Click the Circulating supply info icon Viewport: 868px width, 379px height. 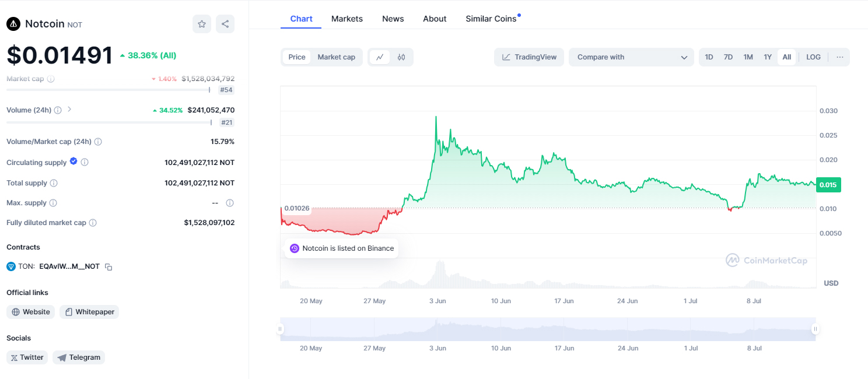(85, 162)
